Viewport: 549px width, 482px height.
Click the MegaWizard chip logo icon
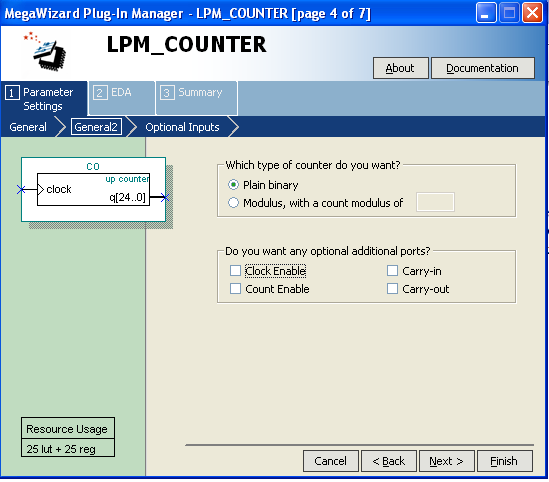coord(45,51)
